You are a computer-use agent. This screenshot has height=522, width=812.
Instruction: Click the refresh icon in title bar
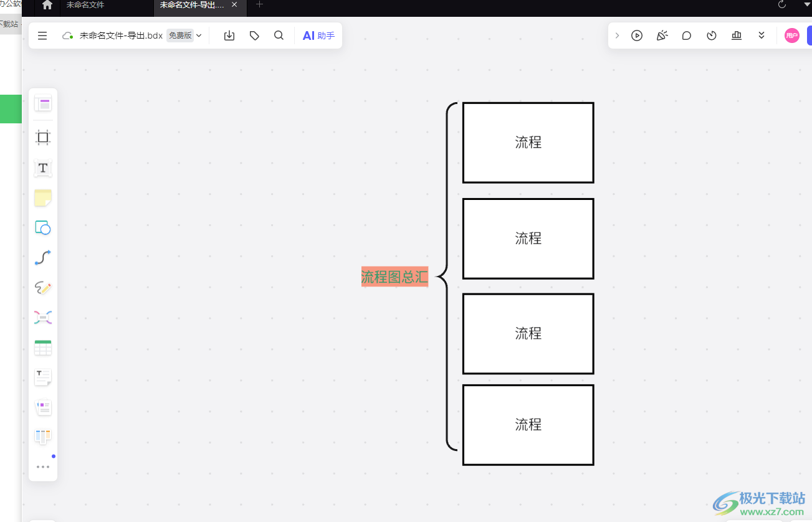click(782, 4)
